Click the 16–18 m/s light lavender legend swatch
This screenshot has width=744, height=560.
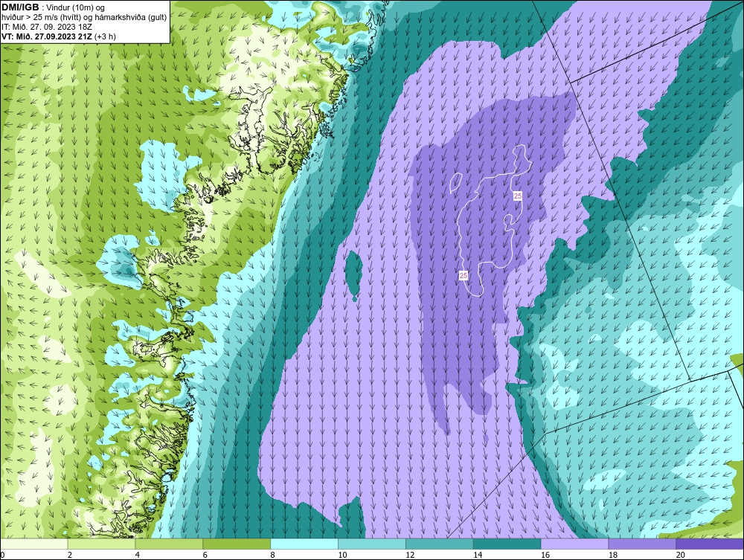pos(575,544)
